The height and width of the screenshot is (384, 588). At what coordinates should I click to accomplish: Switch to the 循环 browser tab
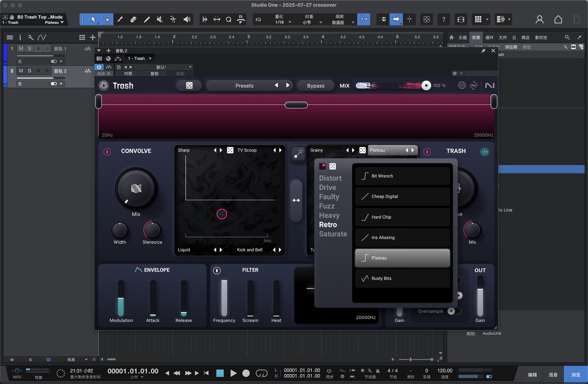coord(489,37)
